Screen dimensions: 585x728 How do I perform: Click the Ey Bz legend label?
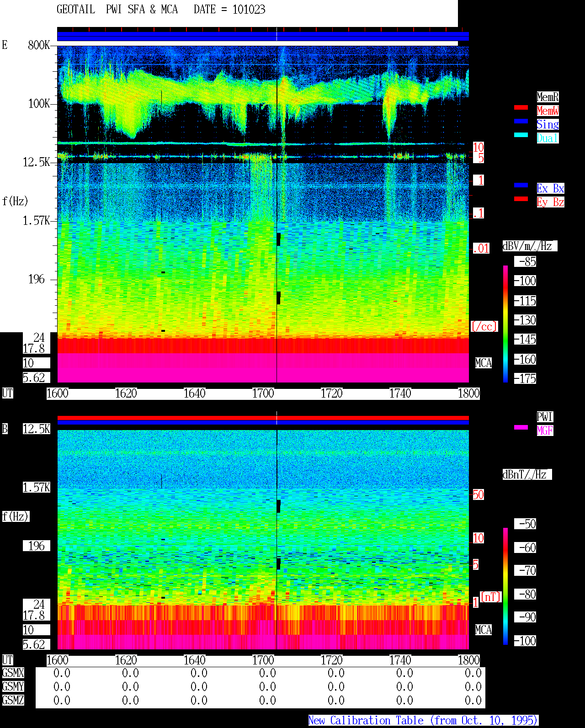click(550, 202)
